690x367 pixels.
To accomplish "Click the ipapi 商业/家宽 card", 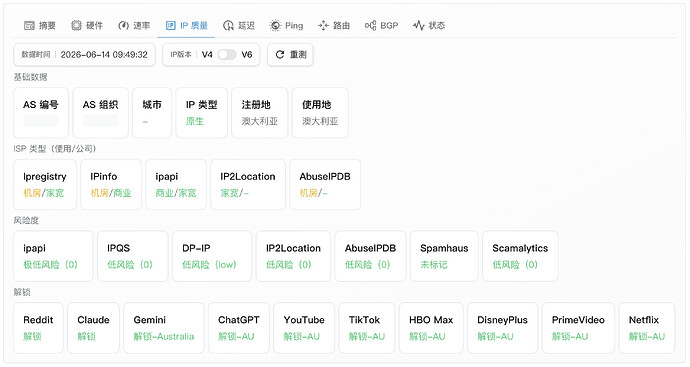I will pos(176,184).
